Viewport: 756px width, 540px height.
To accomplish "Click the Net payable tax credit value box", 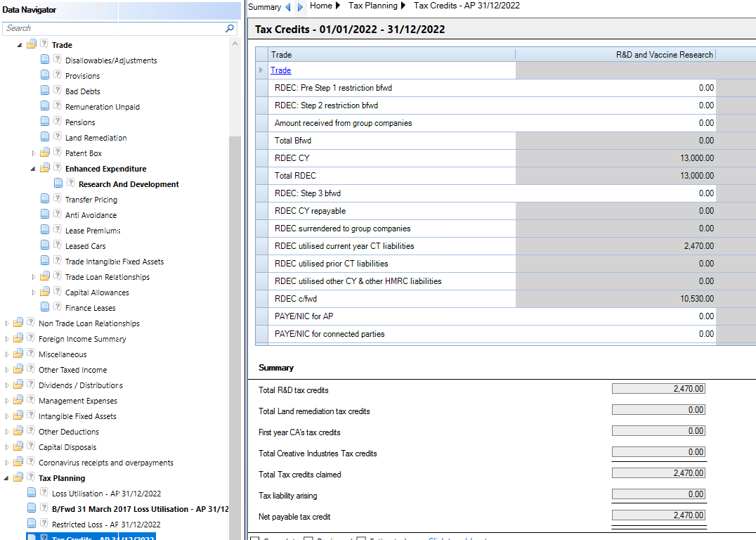I will click(658, 515).
